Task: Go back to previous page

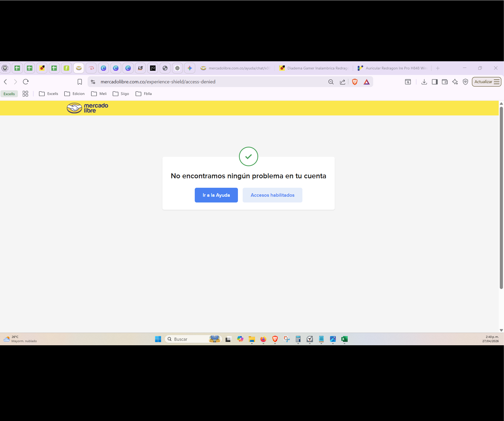Action: pos(6,82)
